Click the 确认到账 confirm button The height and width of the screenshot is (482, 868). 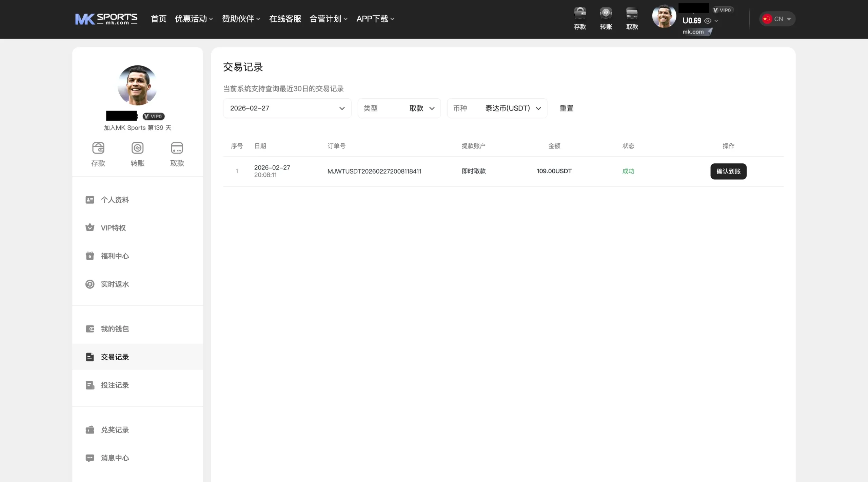pyautogui.click(x=728, y=171)
